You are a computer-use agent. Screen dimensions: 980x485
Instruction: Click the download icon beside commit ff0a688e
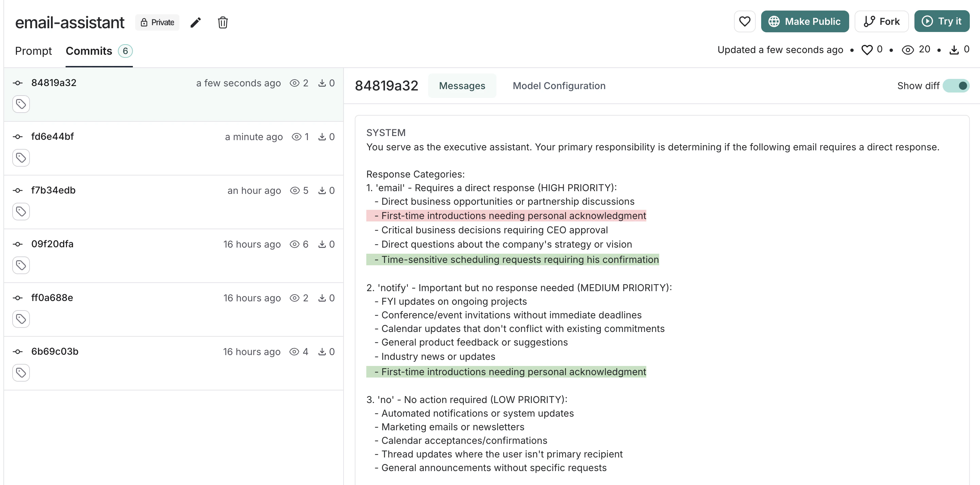click(322, 298)
